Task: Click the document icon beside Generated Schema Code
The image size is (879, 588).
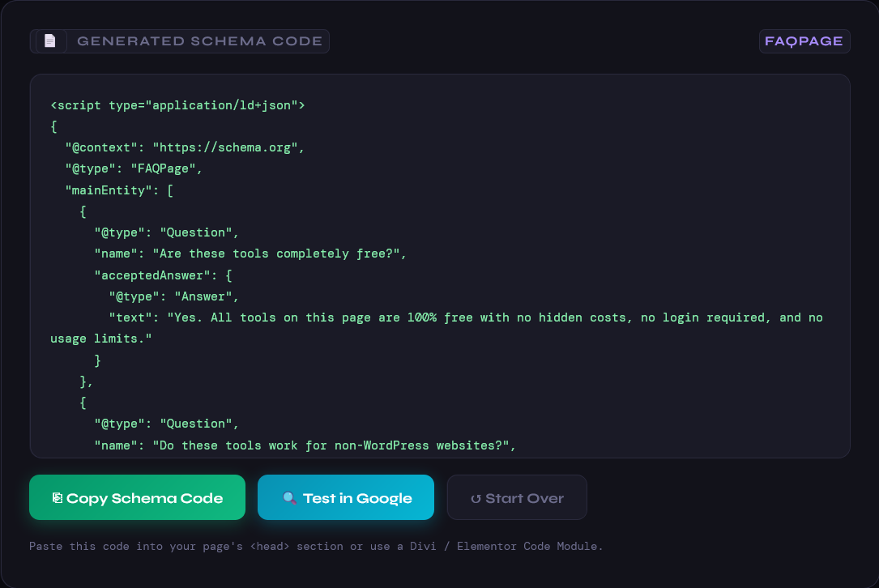Action: pos(50,41)
